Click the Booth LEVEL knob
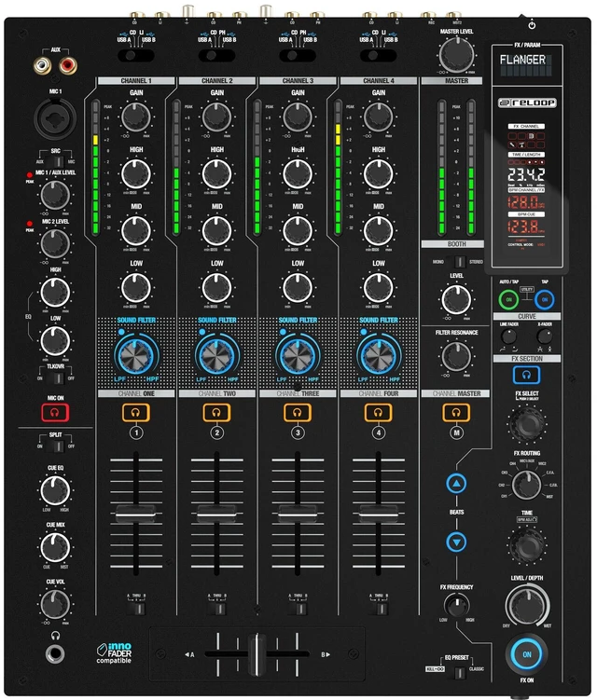Viewport: 597px width, 700px height. coord(456,299)
